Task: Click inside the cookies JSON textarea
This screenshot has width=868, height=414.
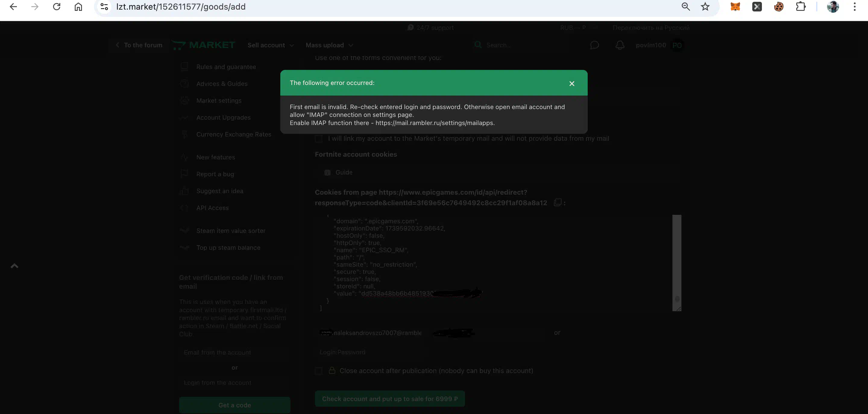Action: pyautogui.click(x=493, y=263)
